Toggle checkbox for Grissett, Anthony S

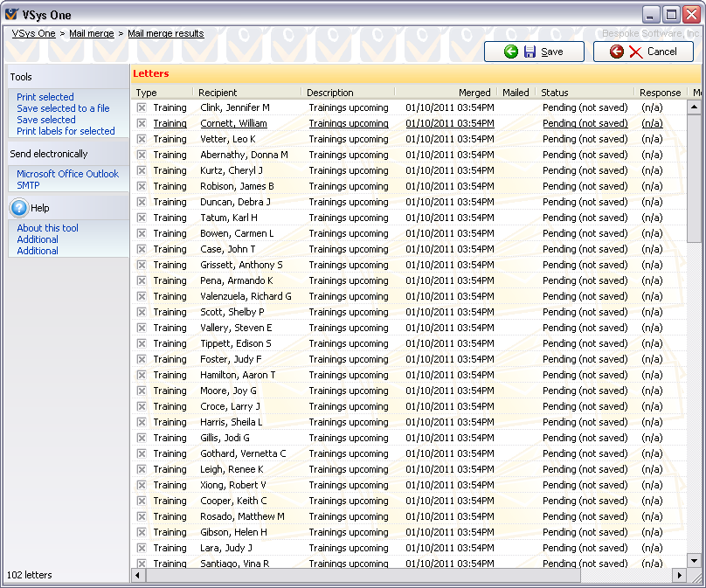[x=142, y=266]
